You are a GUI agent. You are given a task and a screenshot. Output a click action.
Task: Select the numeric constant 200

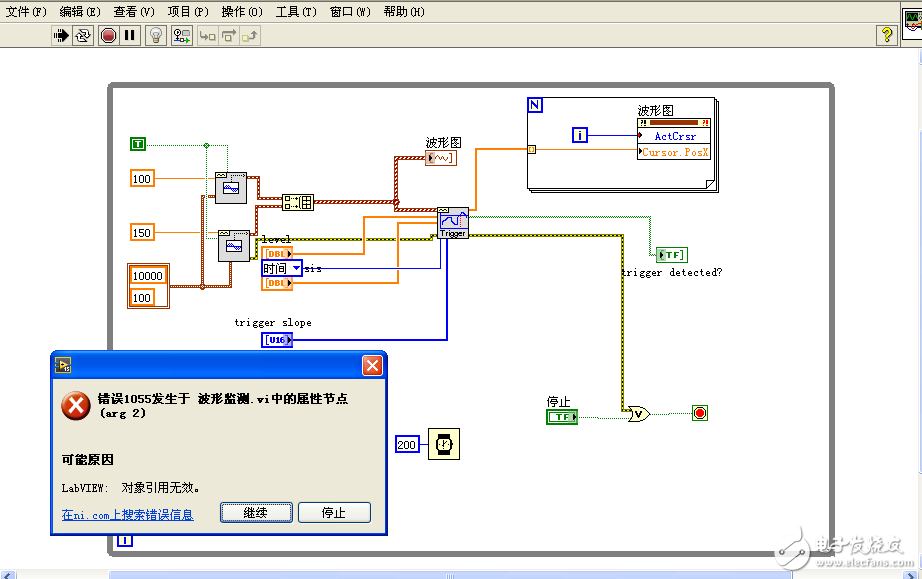[x=407, y=444]
